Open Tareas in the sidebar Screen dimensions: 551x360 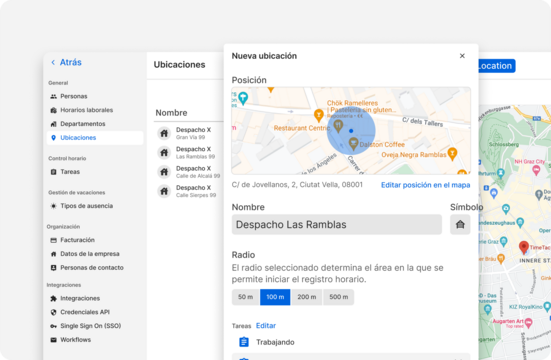click(70, 172)
